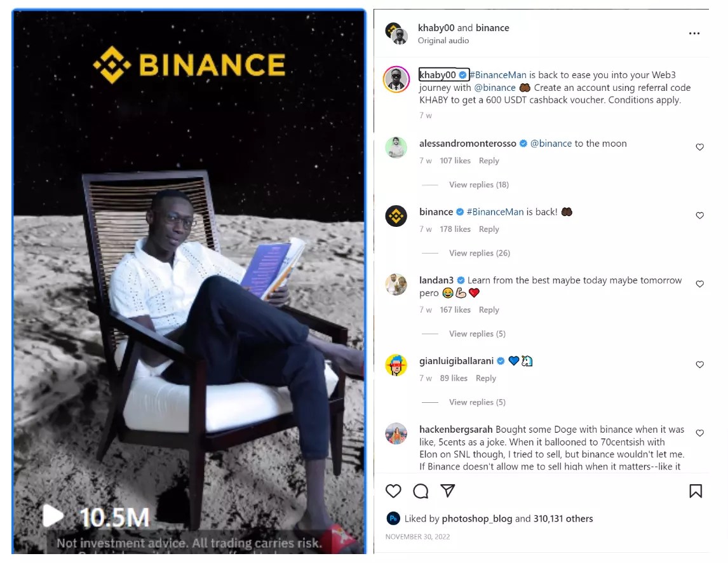
Task: Save the post with the bookmark icon
Action: point(696,491)
